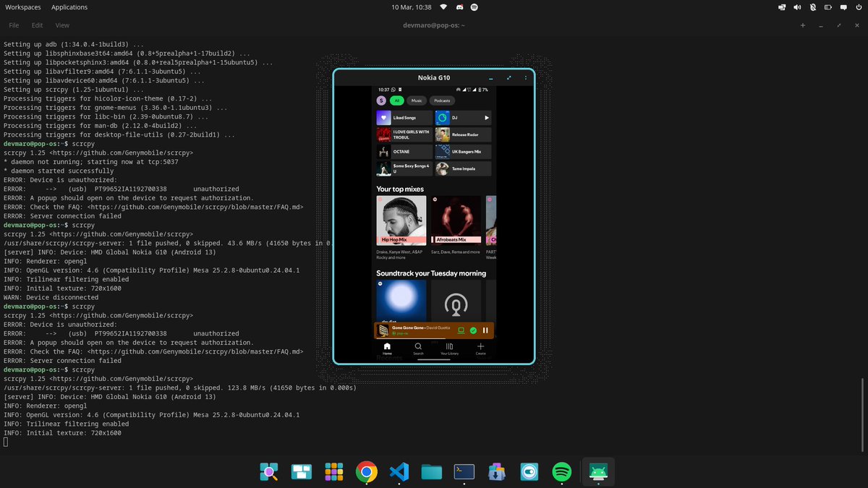Select the Music filter chip
This screenshot has height=488, width=868.
click(416, 100)
